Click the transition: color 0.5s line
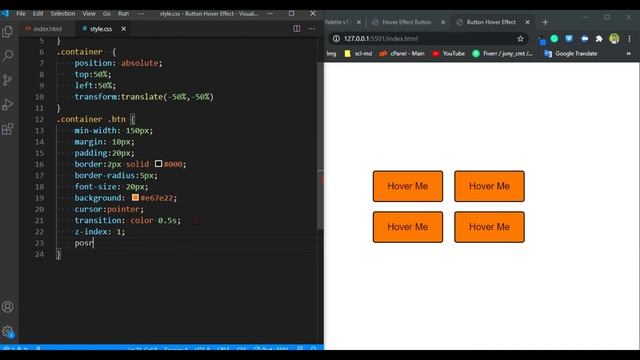This screenshot has width=640, height=360. click(127, 220)
